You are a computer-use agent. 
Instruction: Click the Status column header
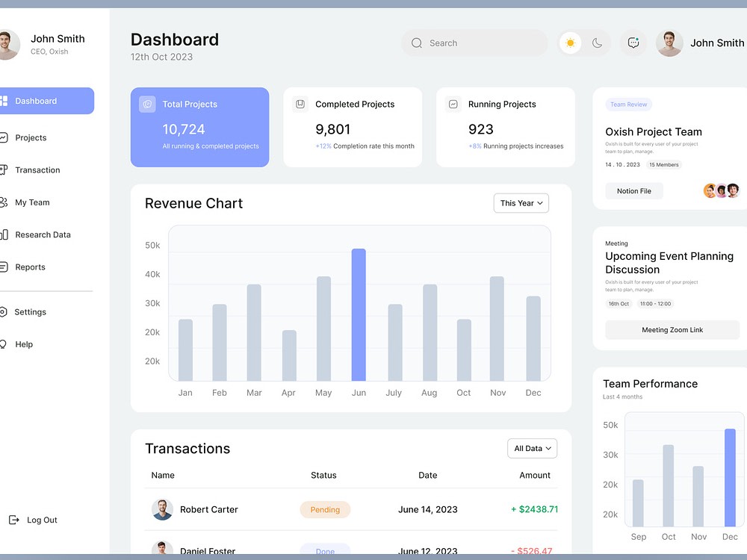click(x=323, y=475)
